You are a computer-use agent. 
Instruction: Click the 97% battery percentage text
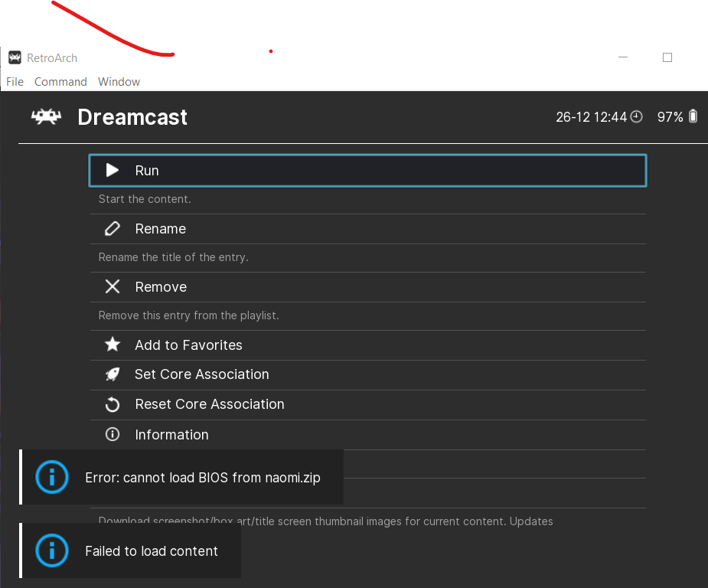(x=670, y=117)
